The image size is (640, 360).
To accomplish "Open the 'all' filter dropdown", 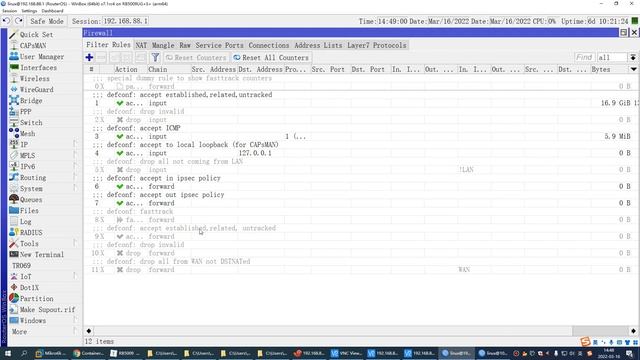I will point(633,58).
